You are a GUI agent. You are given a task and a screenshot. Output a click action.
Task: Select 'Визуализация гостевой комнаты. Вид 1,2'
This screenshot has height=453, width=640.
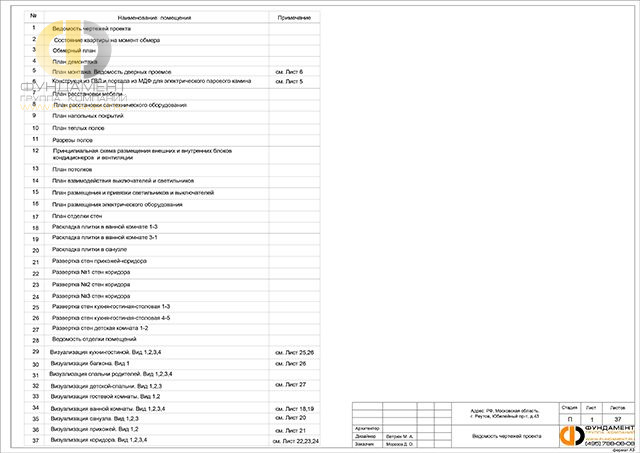(x=105, y=397)
